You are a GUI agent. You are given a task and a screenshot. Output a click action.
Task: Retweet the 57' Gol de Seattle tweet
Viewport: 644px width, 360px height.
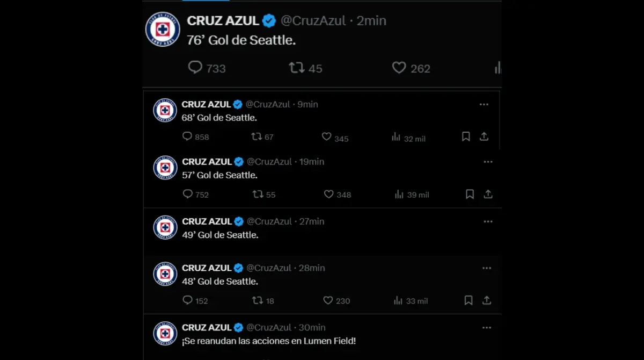258,195
